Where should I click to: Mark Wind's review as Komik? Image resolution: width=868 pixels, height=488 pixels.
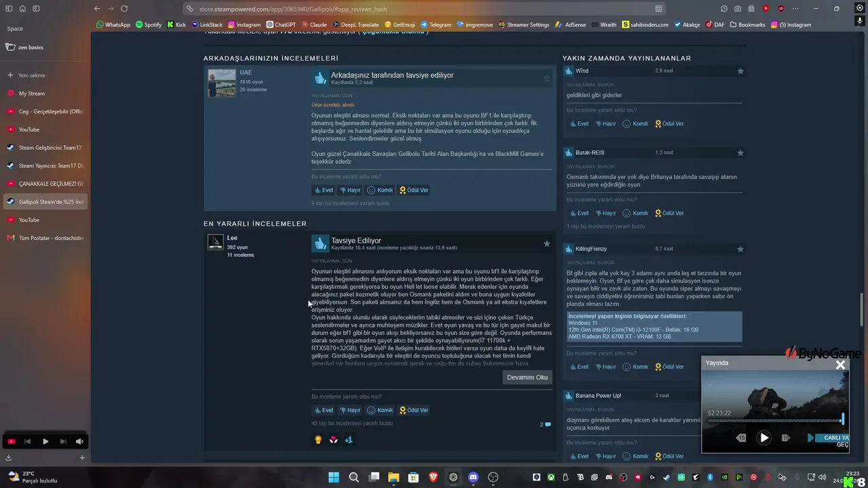tap(635, 124)
